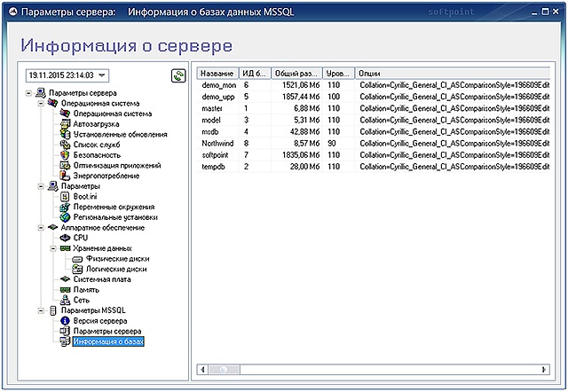Click the Энергопотребление icon

click(65, 176)
